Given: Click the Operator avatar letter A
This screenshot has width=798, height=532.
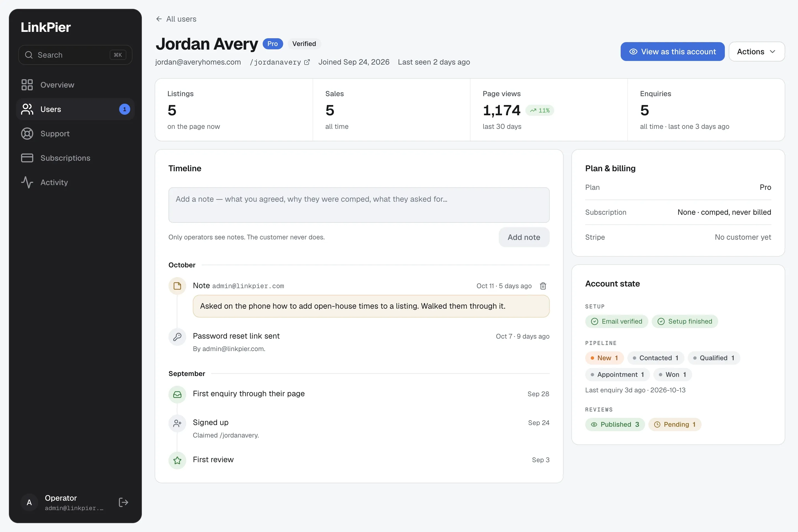Looking at the screenshot, I should coord(30,502).
